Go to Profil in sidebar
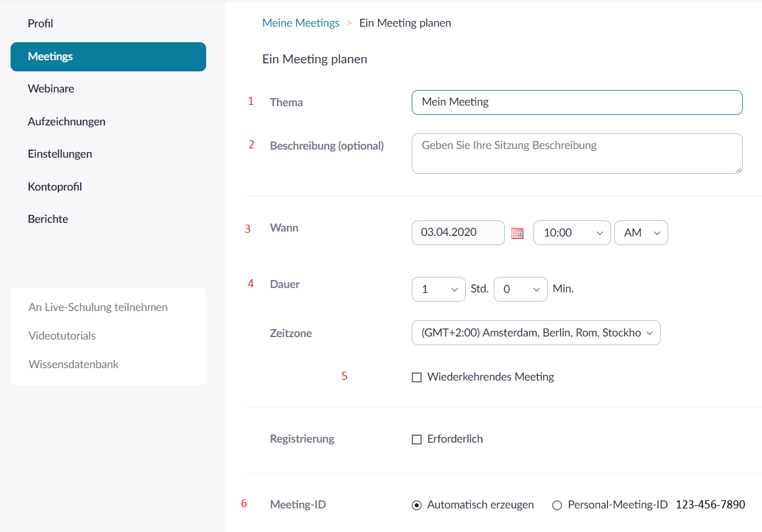Viewport: 762px width, 532px height. pos(40,24)
